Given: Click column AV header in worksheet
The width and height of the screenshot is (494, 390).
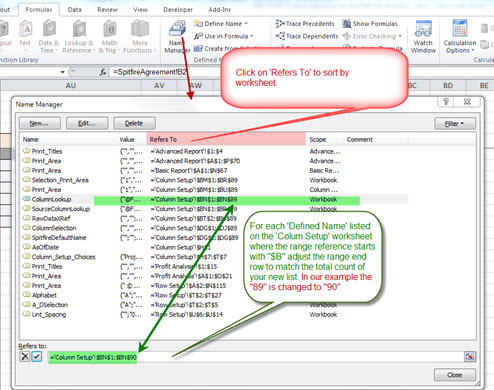Looking at the screenshot, I should [x=159, y=86].
